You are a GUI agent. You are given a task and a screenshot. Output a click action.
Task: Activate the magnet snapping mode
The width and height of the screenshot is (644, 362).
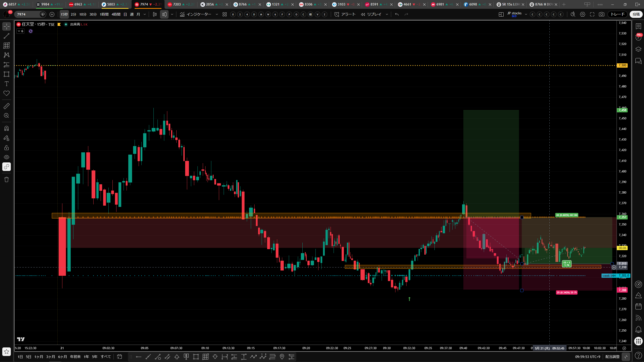(x=7, y=128)
